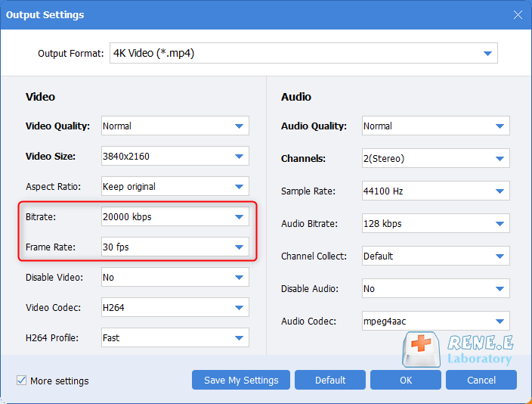The image size is (532, 404).
Task: Open the Channels dropdown
Action: click(x=435, y=158)
